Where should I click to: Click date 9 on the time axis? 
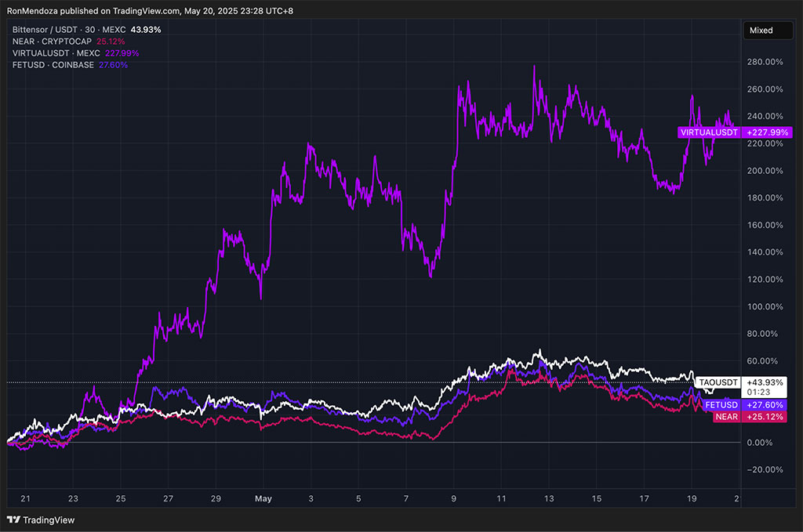point(454,498)
